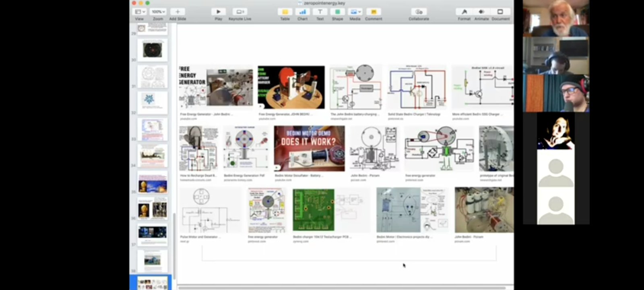Toggle the Document sidebar

click(x=500, y=12)
